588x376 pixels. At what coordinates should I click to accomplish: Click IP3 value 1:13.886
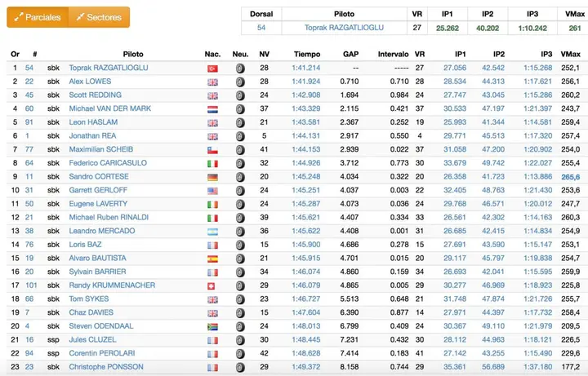[537, 176]
